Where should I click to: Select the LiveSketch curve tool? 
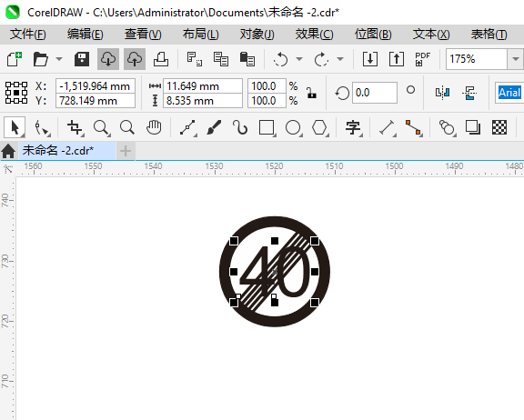tap(240, 127)
